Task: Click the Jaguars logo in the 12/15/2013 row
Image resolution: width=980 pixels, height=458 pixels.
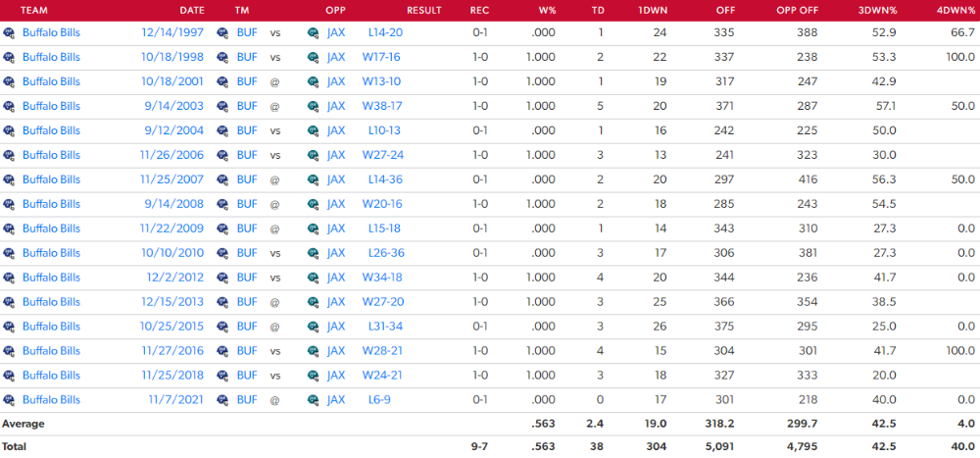Action: (x=314, y=302)
